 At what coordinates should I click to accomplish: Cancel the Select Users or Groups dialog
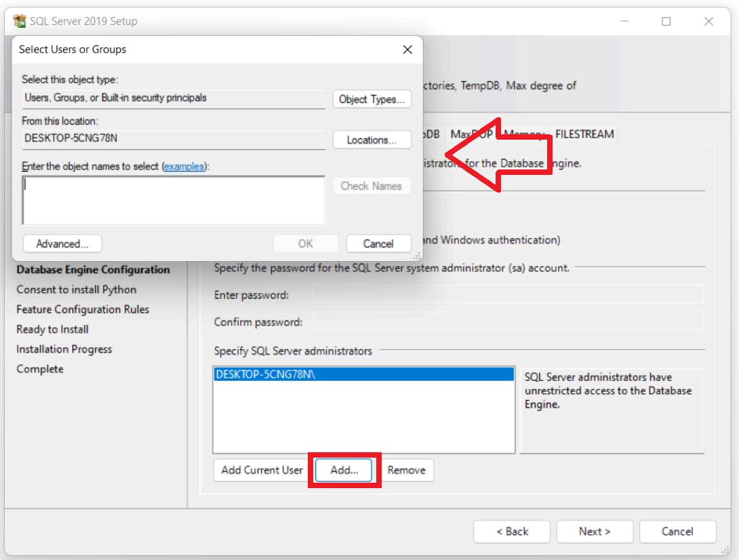click(x=378, y=244)
